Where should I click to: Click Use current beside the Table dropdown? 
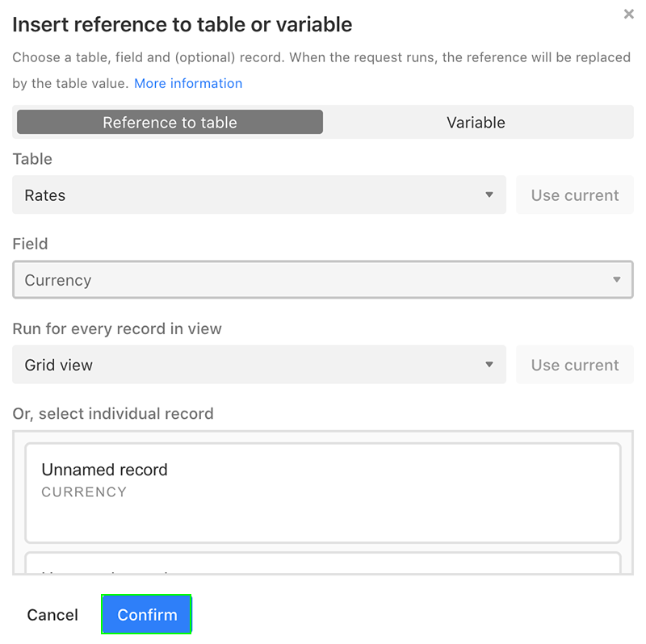pos(574,194)
